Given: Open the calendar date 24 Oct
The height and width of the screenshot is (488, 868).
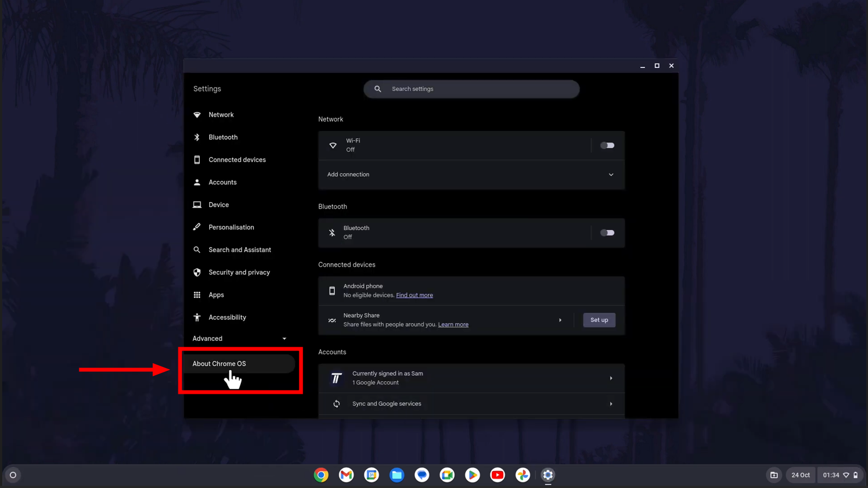Looking at the screenshot, I should (801, 475).
